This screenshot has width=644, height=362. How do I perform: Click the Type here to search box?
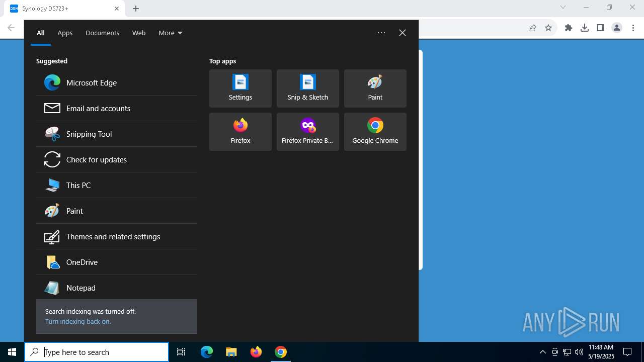pyautogui.click(x=97, y=352)
